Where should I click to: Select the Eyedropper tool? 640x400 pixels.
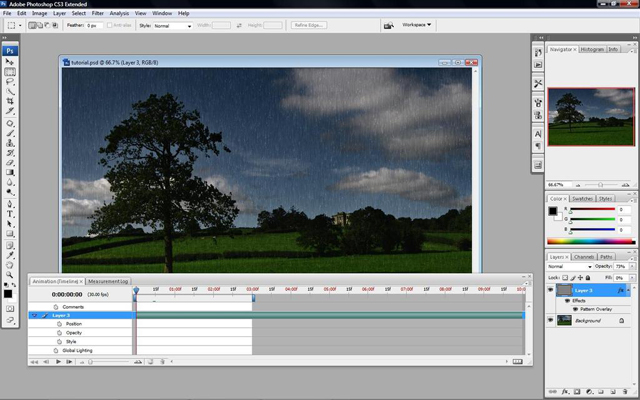pos(10,256)
